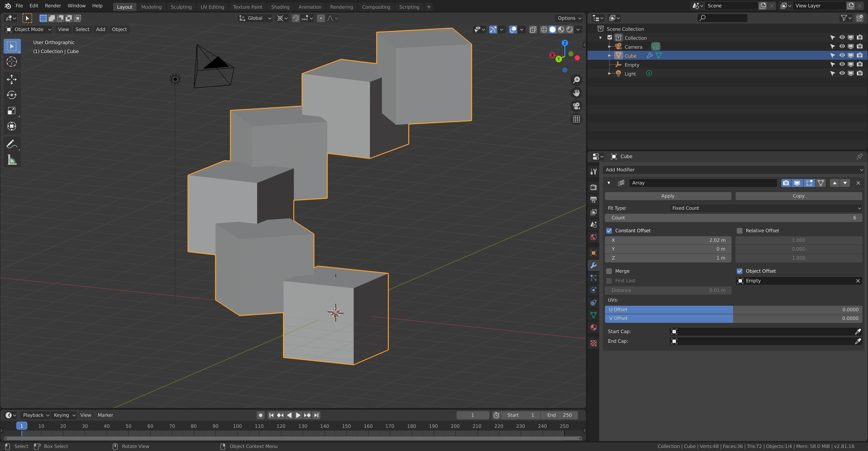
Task: Switch to the Sculpting workspace tab
Action: point(181,7)
